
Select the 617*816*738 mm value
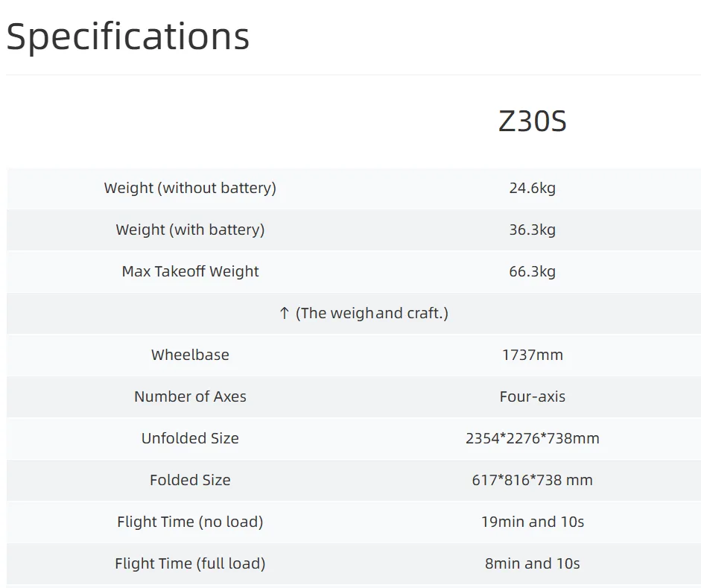click(x=532, y=480)
